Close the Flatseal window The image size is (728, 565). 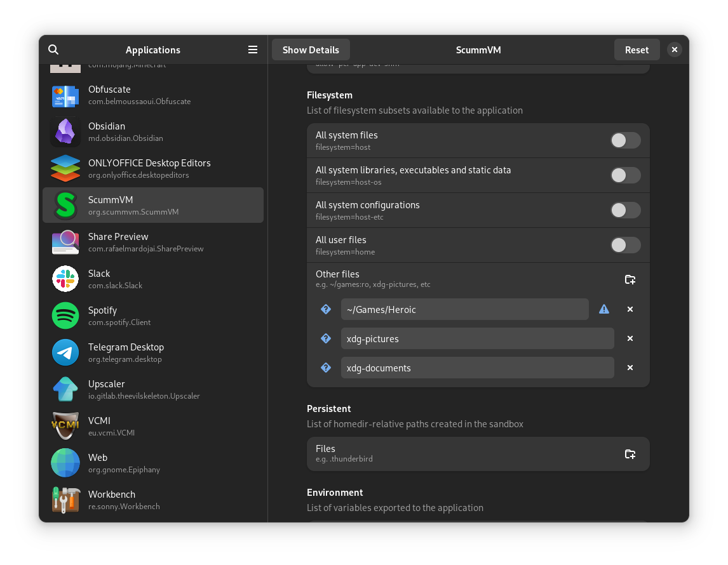(674, 50)
